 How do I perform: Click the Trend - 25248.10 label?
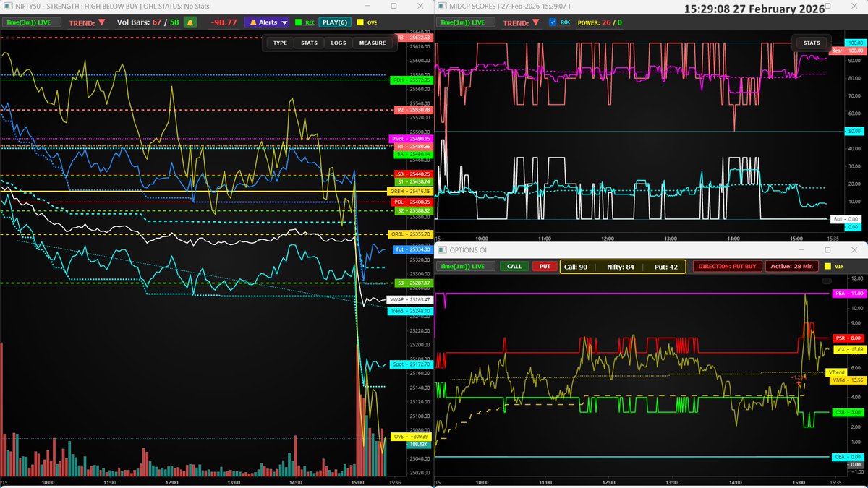coord(410,311)
